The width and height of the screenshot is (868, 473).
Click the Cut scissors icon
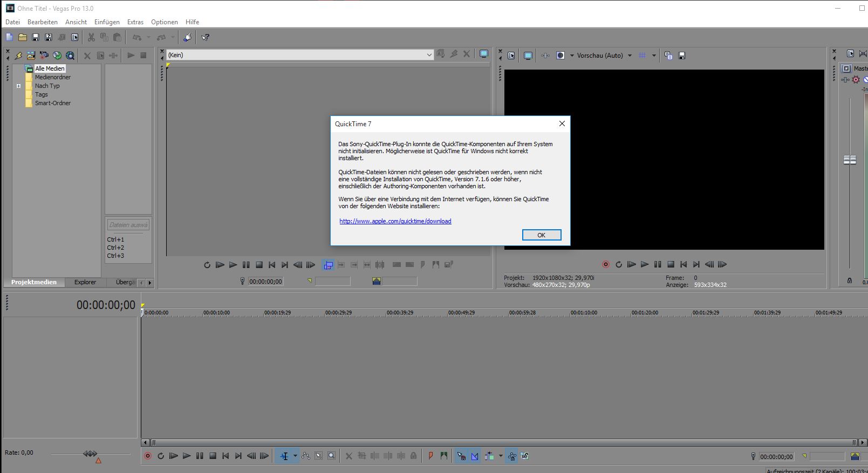(91, 37)
